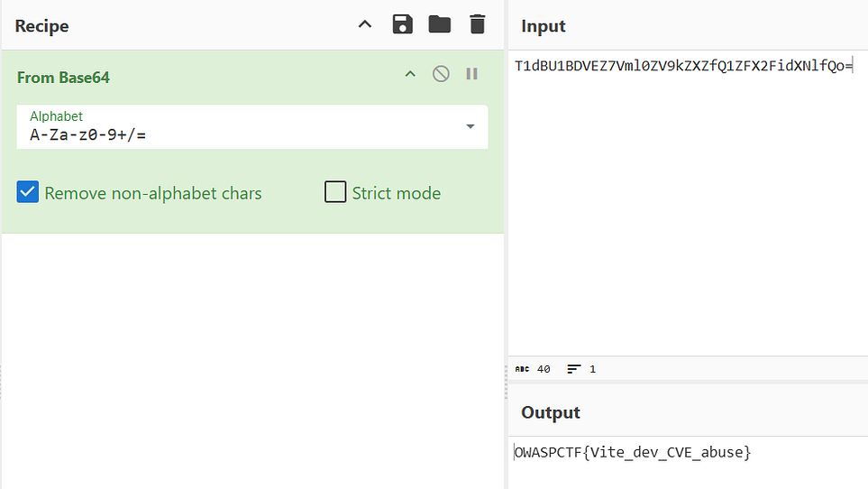The image size is (868, 489).
Task: Uncheck Remove non-alphabet chars checkbox
Action: click(x=28, y=192)
